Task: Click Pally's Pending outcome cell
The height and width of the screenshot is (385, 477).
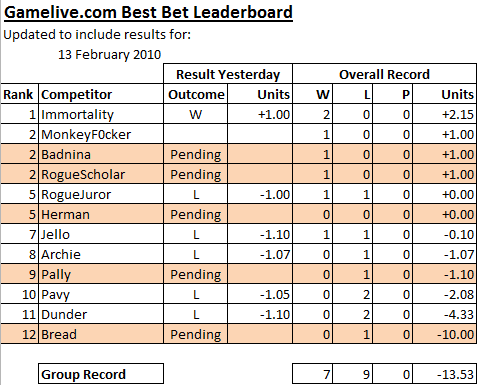Action: click(x=196, y=274)
